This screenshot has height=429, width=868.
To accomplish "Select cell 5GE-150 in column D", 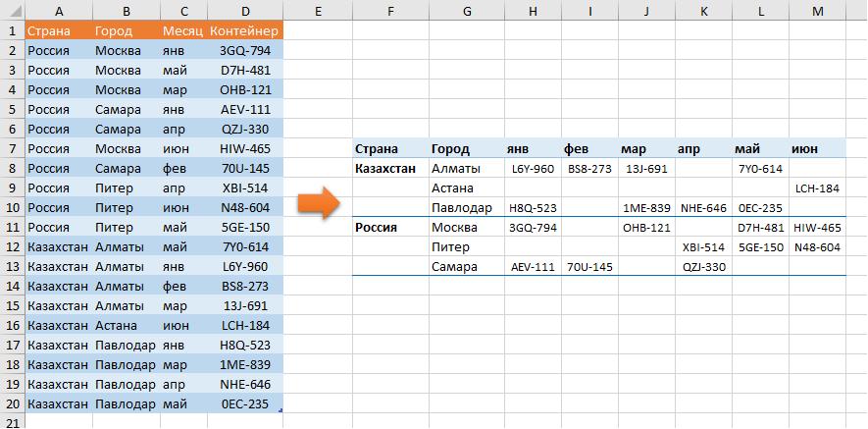I will click(x=245, y=227).
